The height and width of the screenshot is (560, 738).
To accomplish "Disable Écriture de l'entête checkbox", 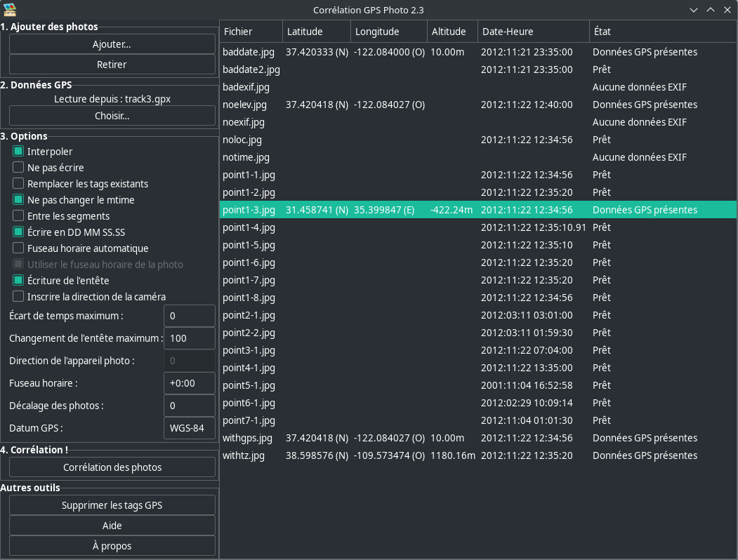I will [x=18, y=281].
